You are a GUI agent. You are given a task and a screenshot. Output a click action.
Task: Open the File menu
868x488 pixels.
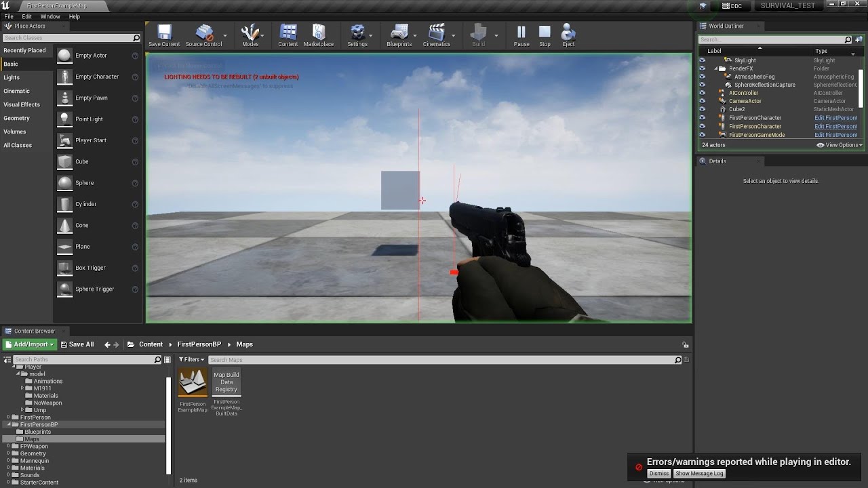tap(9, 16)
